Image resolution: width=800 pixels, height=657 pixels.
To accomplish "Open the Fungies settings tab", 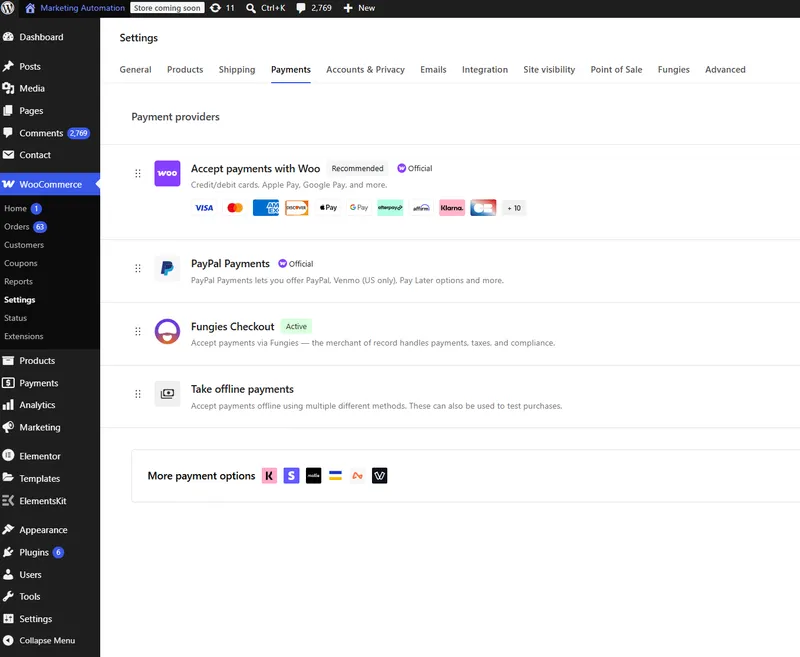I will click(673, 69).
